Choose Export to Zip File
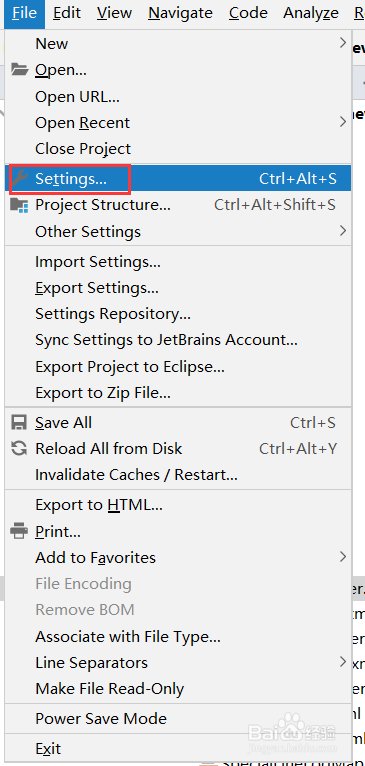 click(x=178, y=392)
